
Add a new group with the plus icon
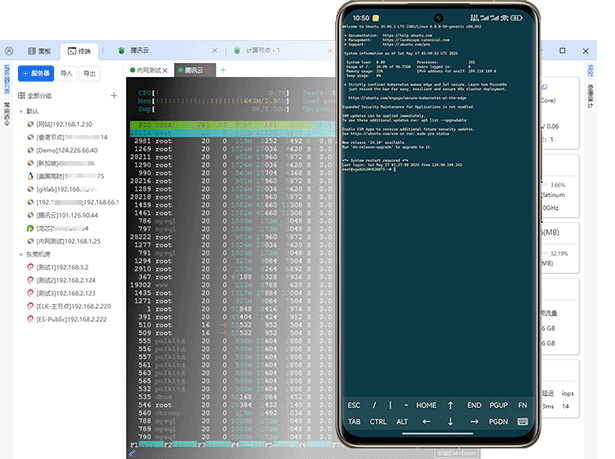tap(114, 95)
